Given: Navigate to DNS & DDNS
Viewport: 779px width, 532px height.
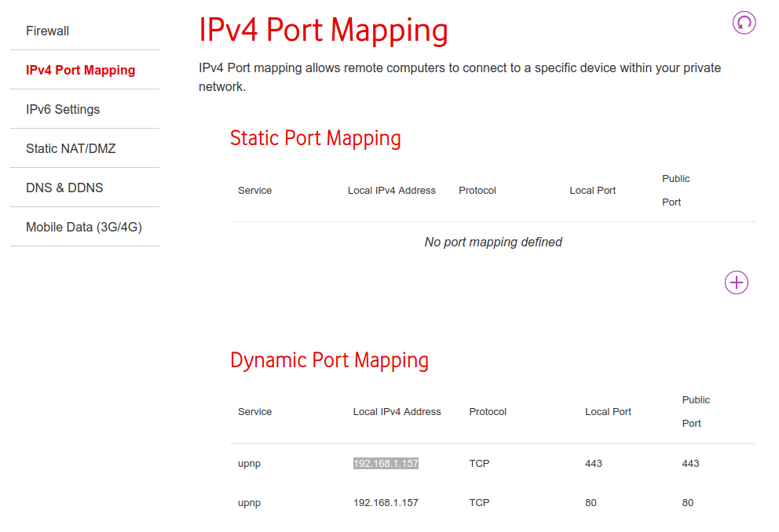Looking at the screenshot, I should coord(64,188).
